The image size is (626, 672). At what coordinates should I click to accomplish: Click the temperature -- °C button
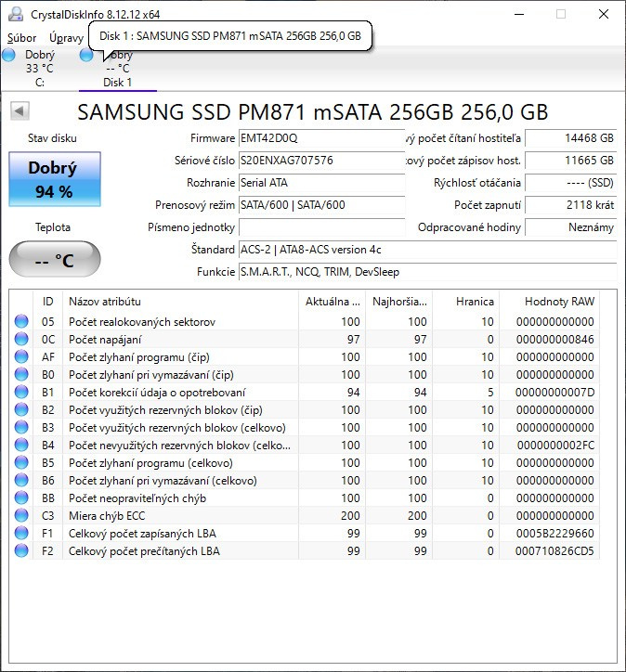55,259
